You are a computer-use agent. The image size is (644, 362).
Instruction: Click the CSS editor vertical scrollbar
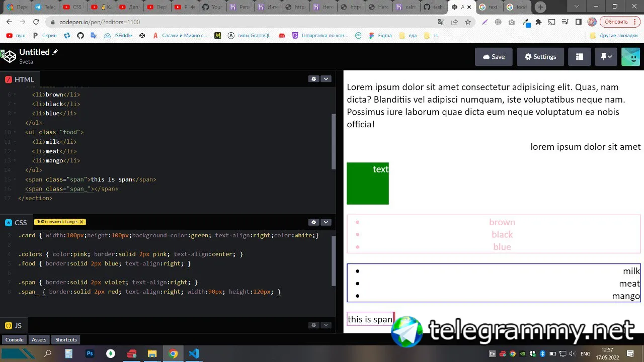click(x=334, y=260)
